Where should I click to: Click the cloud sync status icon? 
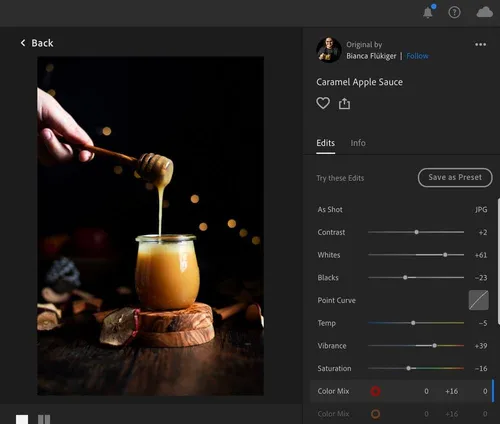[484, 12]
